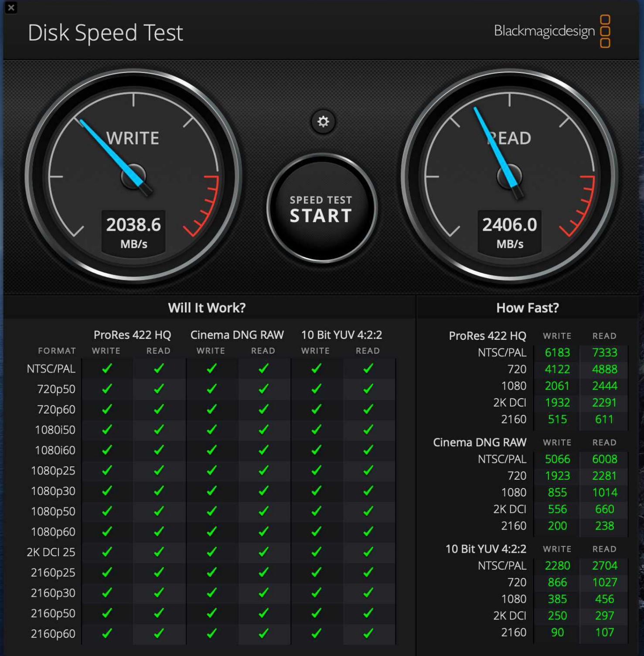Image resolution: width=644 pixels, height=656 pixels.
Task: Click the READ gauge needle hub
Action: point(509,176)
